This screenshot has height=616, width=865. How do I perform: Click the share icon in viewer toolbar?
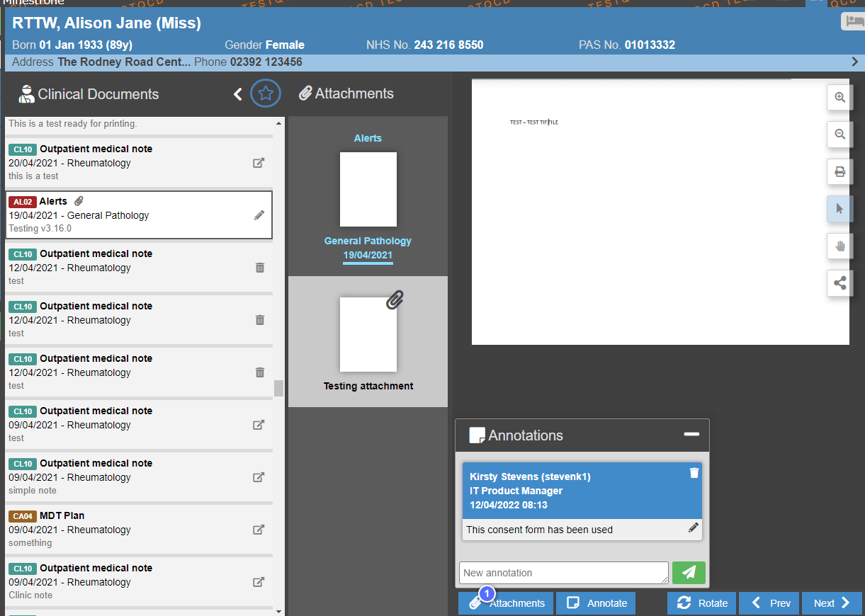[x=839, y=283]
